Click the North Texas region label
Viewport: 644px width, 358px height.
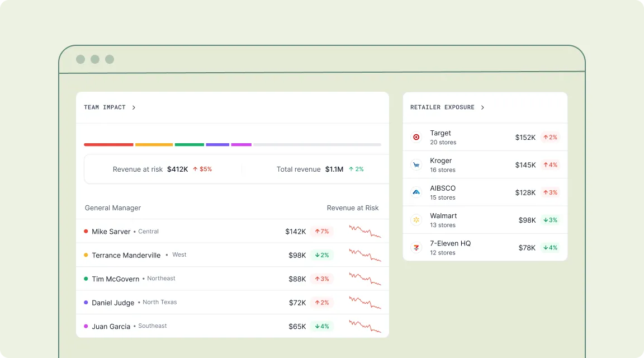point(160,302)
